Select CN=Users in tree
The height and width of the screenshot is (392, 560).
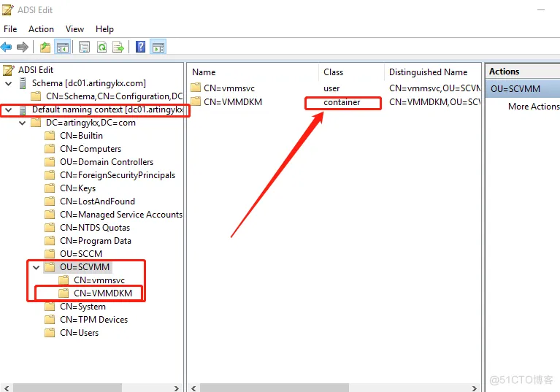pyautogui.click(x=80, y=333)
